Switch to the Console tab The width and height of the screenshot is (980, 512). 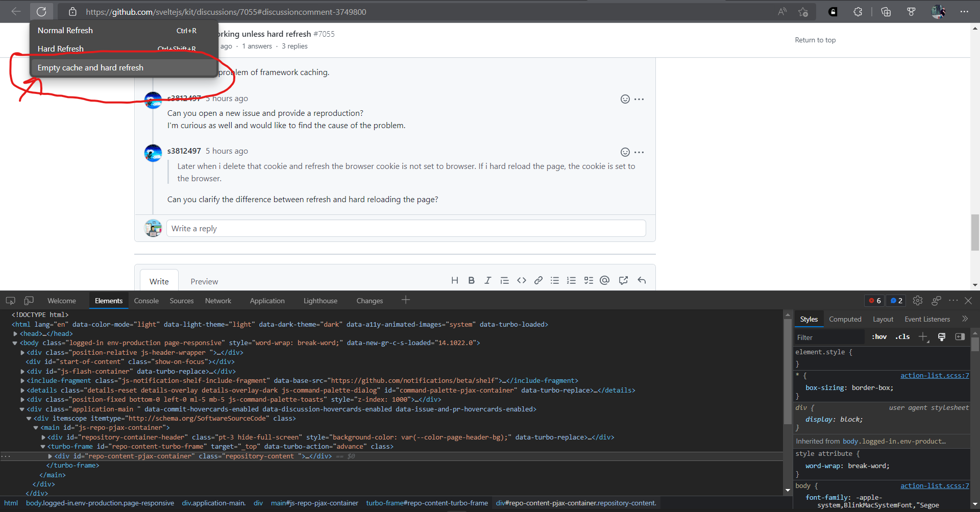pyautogui.click(x=146, y=301)
